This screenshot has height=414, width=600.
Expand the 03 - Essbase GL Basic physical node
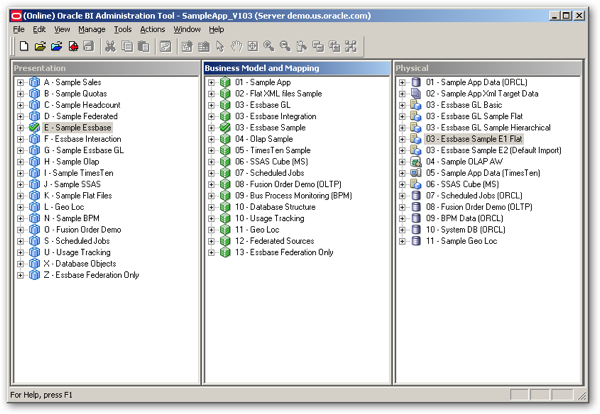402,105
